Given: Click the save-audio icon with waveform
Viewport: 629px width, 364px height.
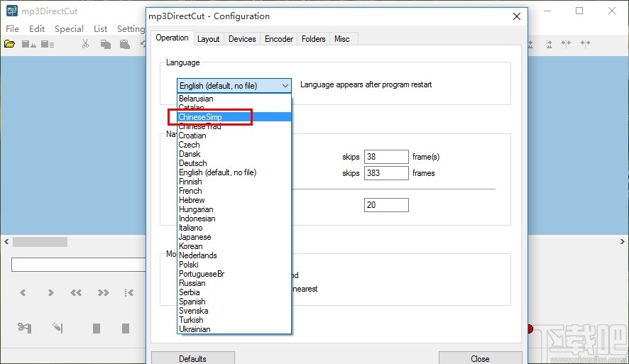Looking at the screenshot, I should pyautogui.click(x=28, y=44).
